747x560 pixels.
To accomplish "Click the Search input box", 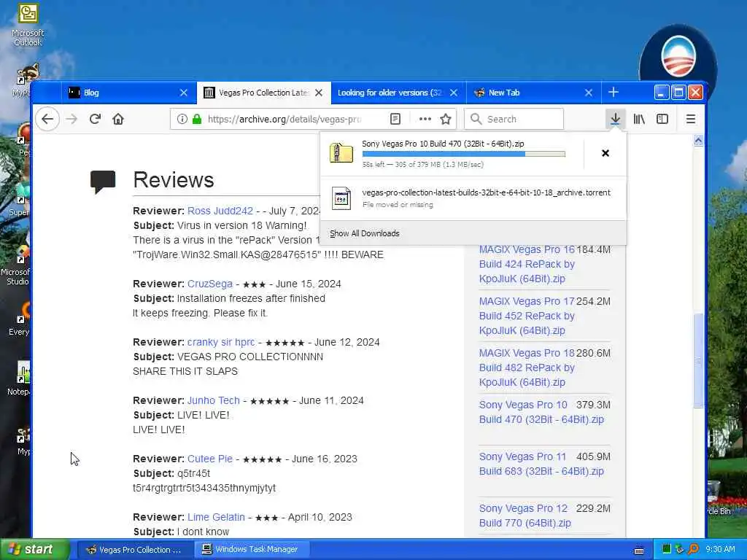I will [514, 119].
